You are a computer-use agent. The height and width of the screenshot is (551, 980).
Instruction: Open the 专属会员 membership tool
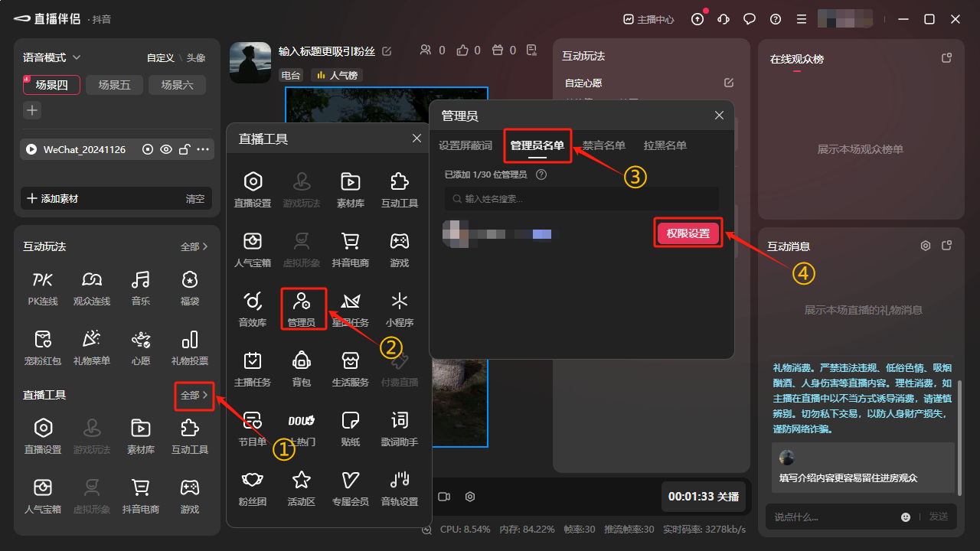[351, 487]
